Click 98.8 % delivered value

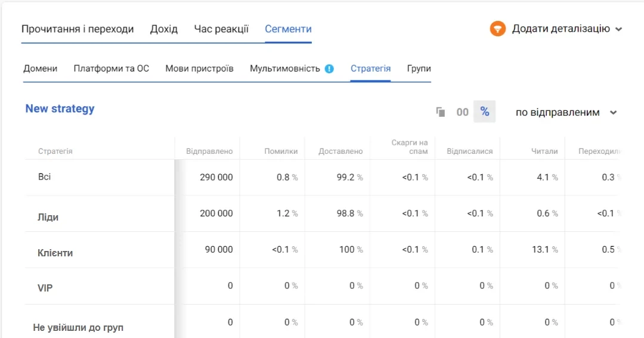[350, 213]
